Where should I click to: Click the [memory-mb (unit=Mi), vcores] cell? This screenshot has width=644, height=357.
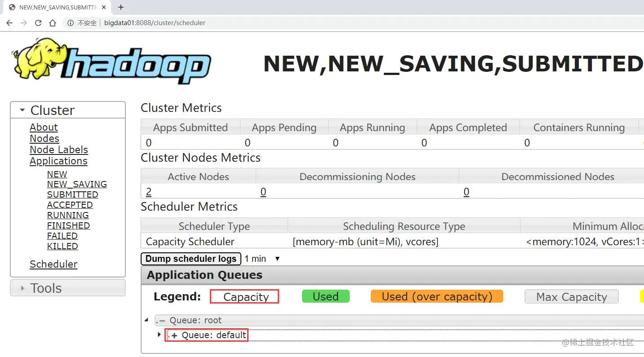[x=365, y=242]
